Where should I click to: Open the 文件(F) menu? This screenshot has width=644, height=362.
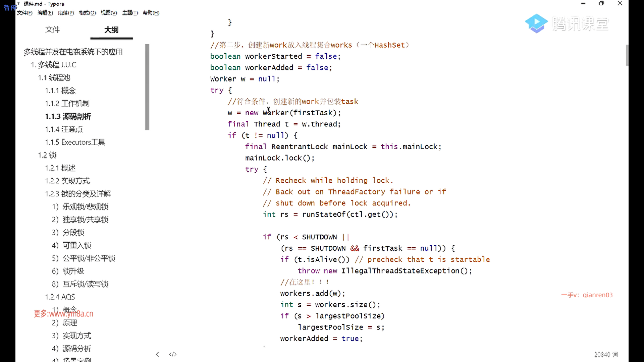[x=24, y=13]
